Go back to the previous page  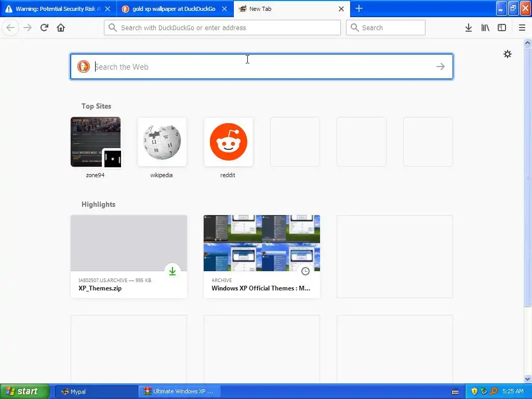click(x=10, y=28)
